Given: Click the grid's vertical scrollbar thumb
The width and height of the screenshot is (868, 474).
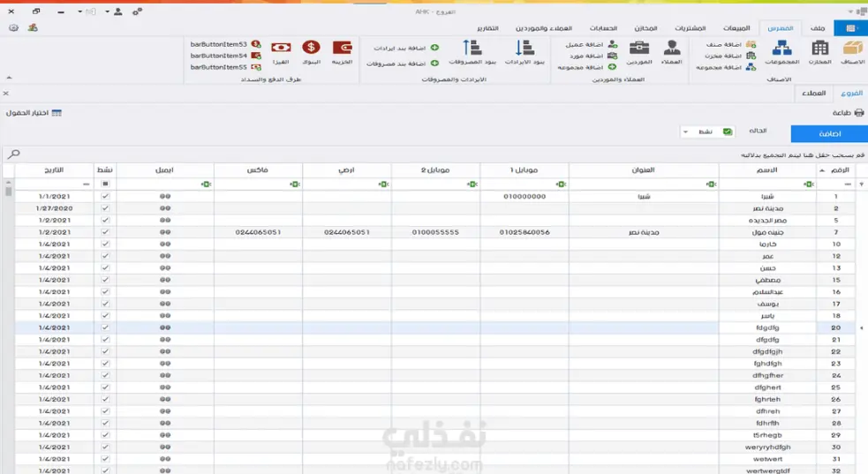Looking at the screenshot, I should click(x=8, y=191).
